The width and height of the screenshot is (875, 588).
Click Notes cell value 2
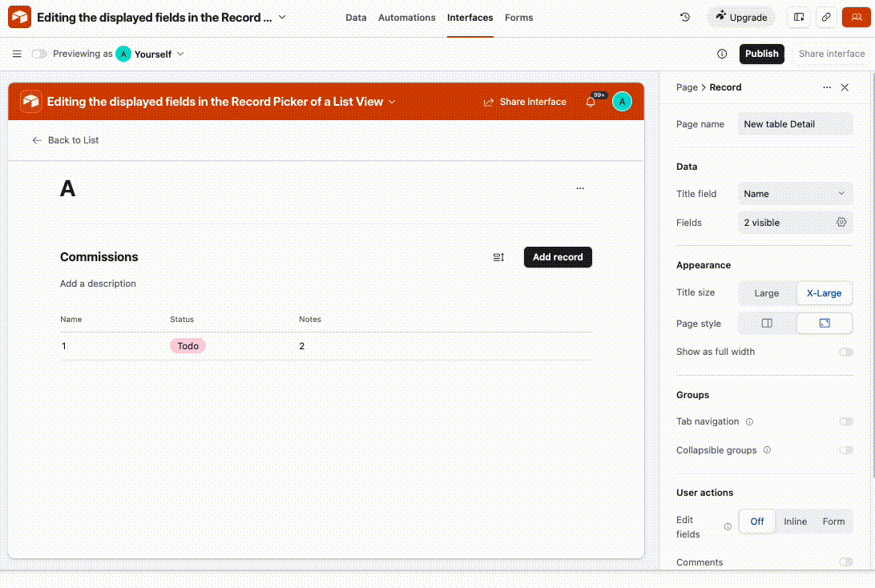302,346
